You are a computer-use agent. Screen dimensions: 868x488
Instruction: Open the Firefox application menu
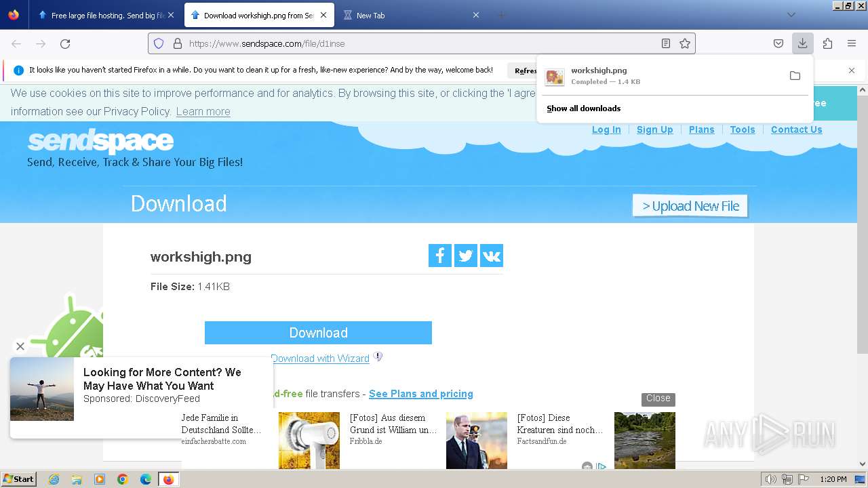(852, 43)
